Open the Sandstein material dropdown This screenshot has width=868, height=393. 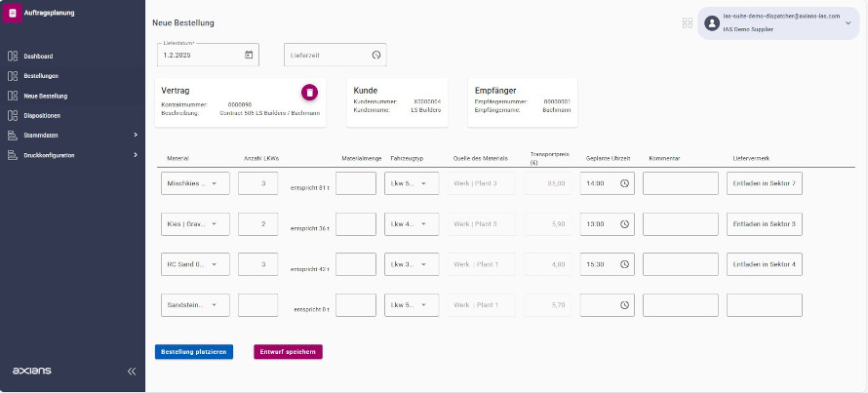[x=195, y=305]
